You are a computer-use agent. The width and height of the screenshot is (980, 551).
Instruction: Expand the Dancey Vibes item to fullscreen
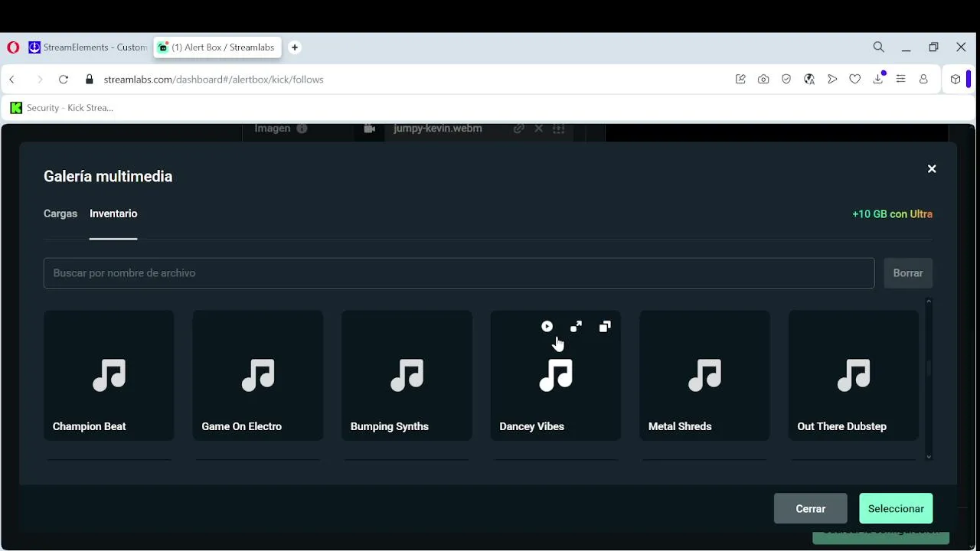(x=576, y=326)
